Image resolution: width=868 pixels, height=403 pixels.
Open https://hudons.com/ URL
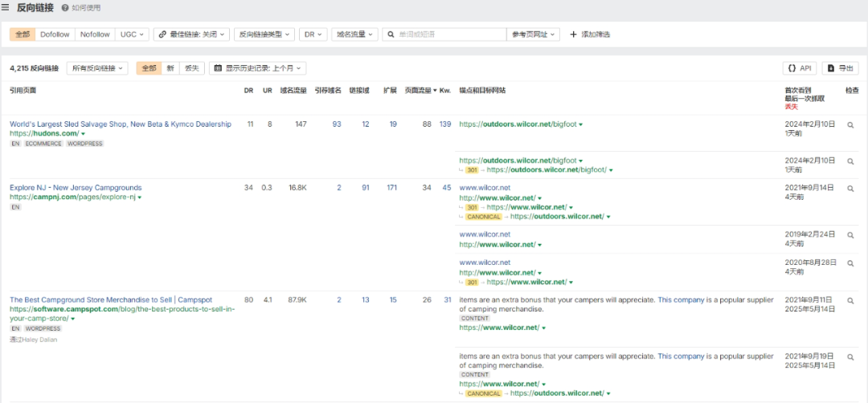click(x=44, y=134)
